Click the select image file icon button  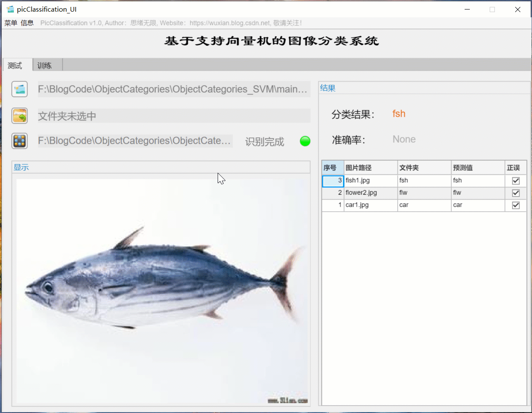[20, 89]
